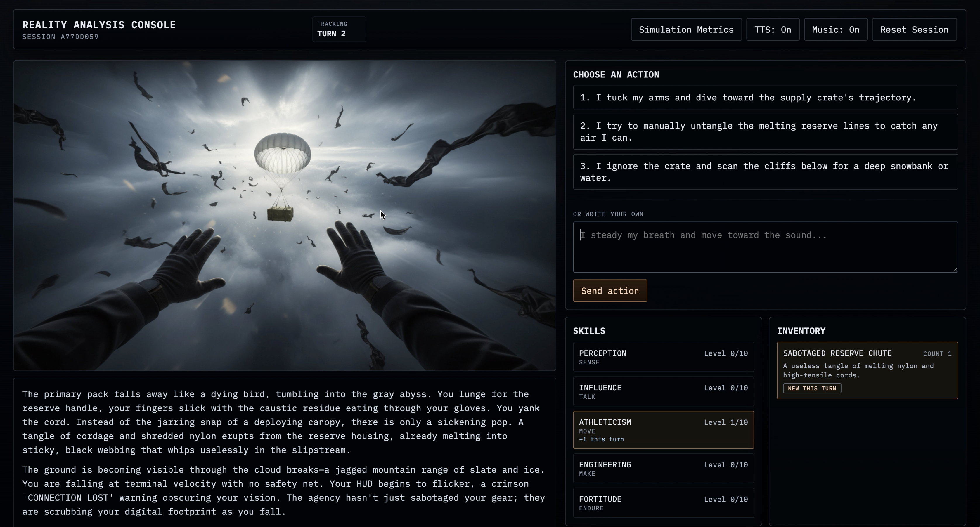Choose action 2 untangle reserve lines
Image resolution: width=980 pixels, height=527 pixels.
point(765,131)
